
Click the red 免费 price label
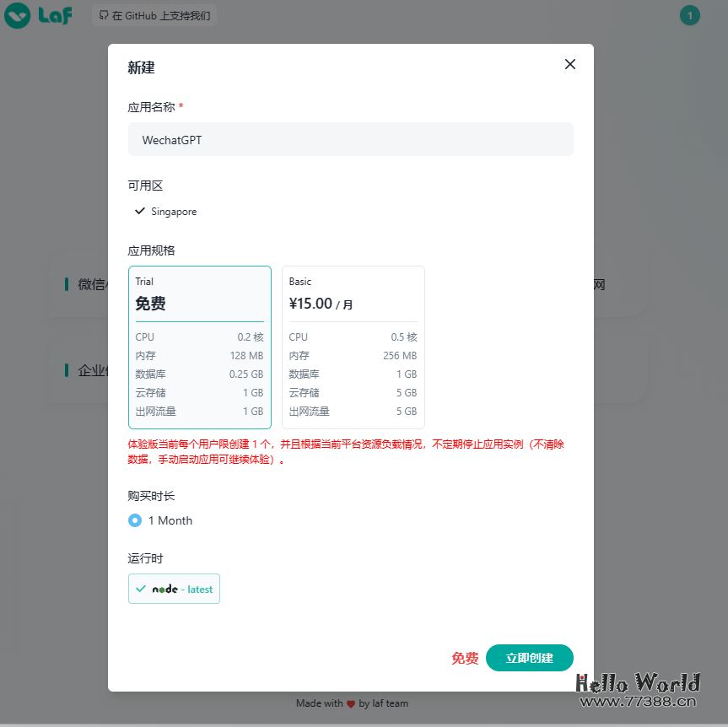pos(465,658)
